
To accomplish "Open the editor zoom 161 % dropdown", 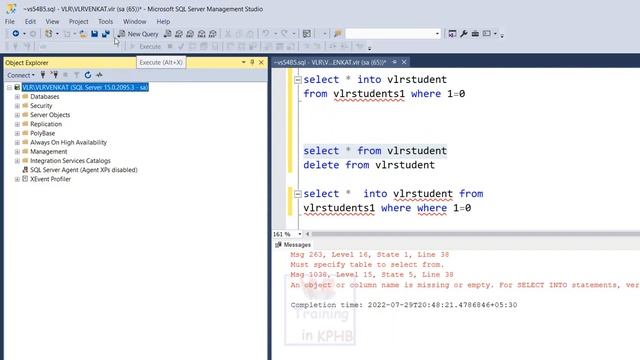I will pos(300,234).
